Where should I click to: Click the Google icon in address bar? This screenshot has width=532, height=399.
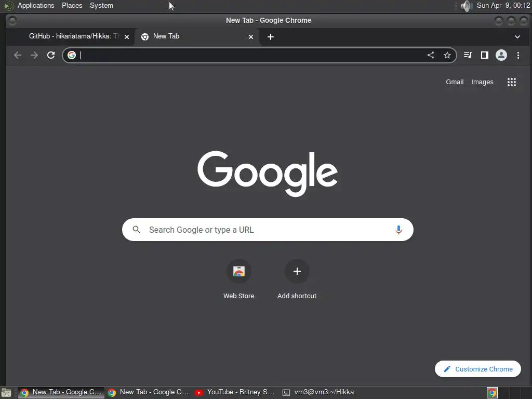tap(72, 55)
